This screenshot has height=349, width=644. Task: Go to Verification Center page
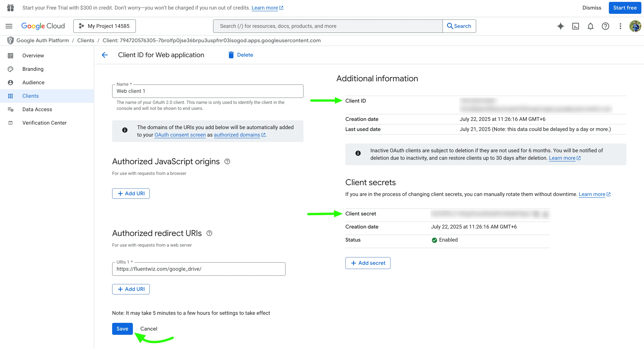click(x=44, y=123)
